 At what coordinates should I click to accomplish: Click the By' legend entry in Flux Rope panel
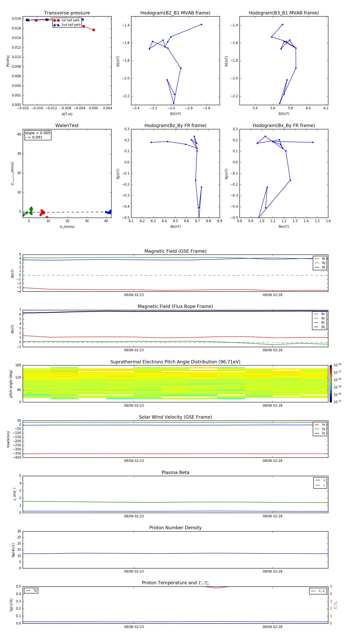pos(320,318)
